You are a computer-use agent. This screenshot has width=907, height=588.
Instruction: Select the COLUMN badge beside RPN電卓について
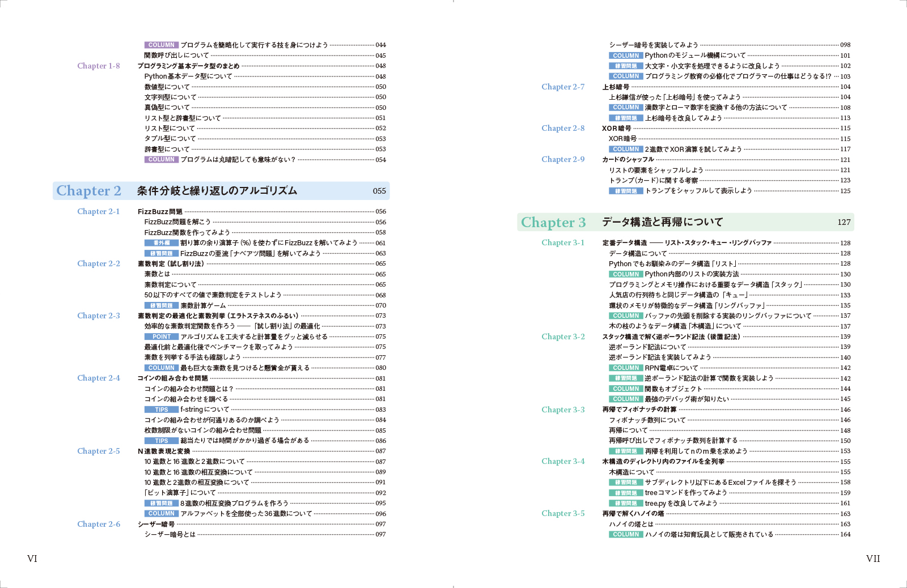pos(626,368)
